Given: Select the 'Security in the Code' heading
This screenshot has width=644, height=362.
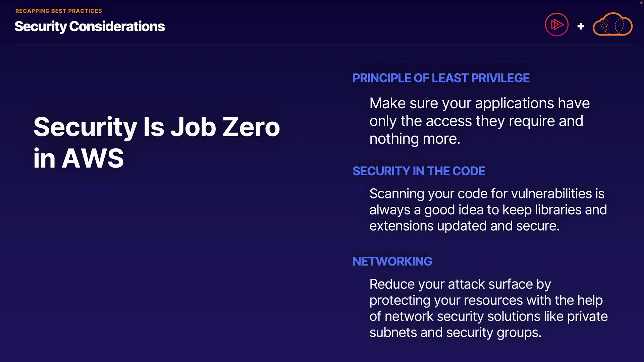Looking at the screenshot, I should 419,171.
